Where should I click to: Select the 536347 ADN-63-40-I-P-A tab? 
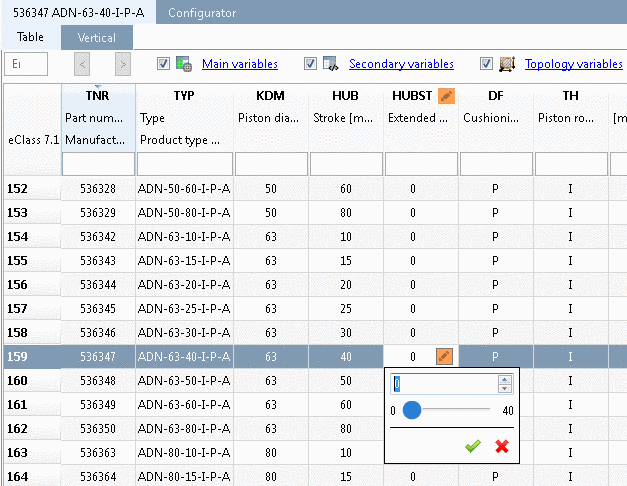(x=78, y=13)
